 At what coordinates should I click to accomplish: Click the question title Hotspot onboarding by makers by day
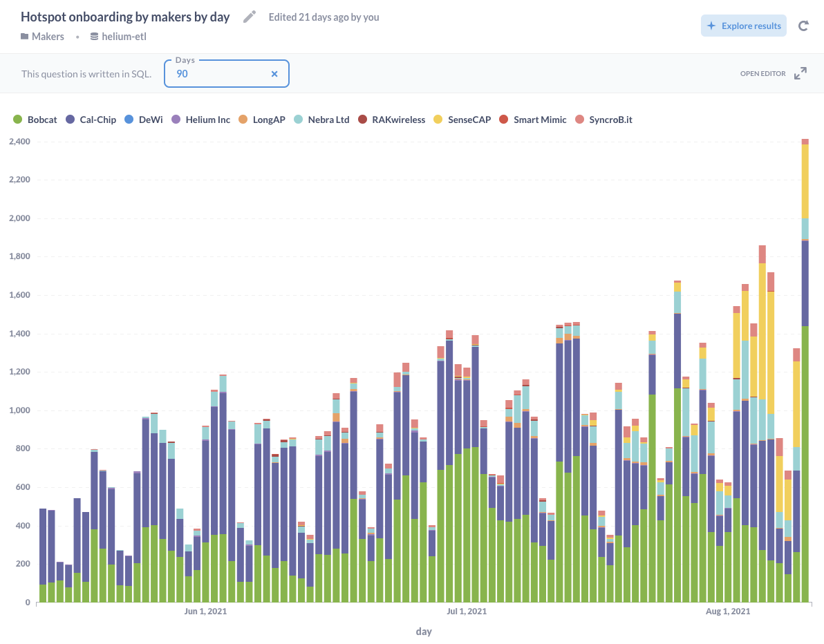125,17
